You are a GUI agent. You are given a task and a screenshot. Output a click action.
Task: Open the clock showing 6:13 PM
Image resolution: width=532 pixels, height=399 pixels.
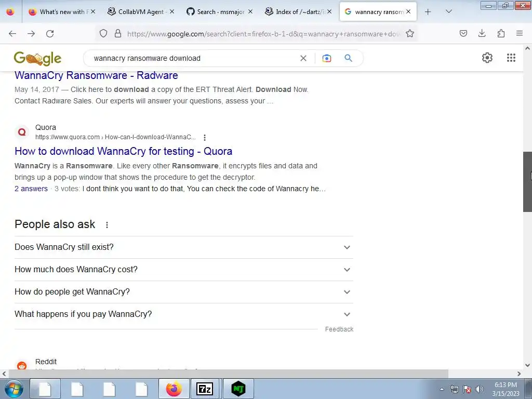(x=506, y=389)
